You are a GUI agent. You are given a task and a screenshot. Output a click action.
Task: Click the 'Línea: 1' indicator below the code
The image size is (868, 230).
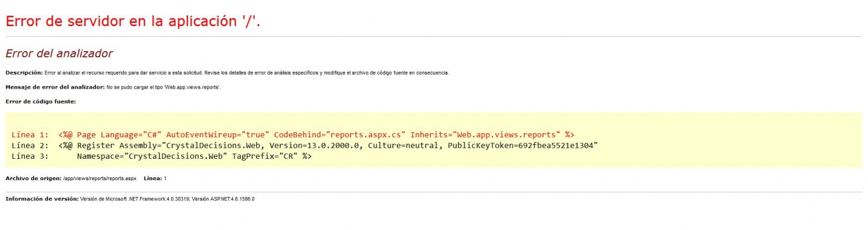(x=155, y=178)
